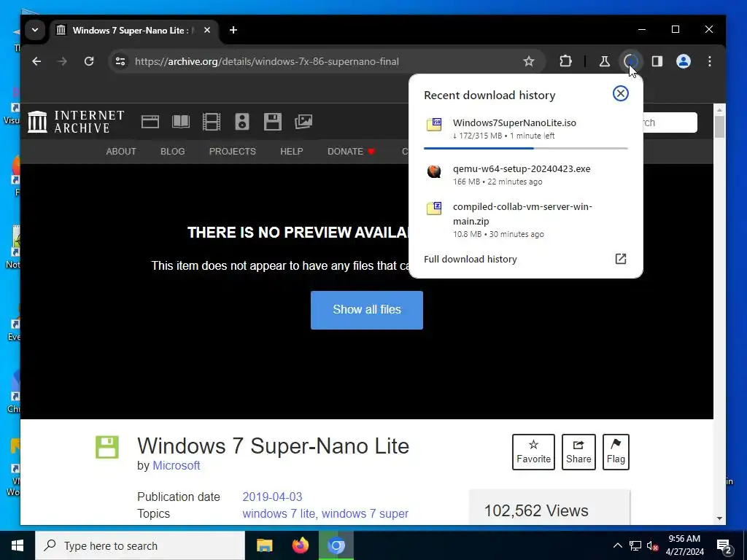
Task: Open Chrome Labs flask icon
Action: (x=604, y=61)
